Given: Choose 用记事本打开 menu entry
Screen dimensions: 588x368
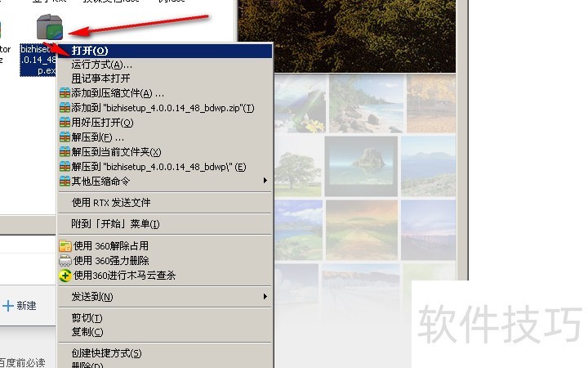Looking at the screenshot, I should pyautogui.click(x=100, y=79).
